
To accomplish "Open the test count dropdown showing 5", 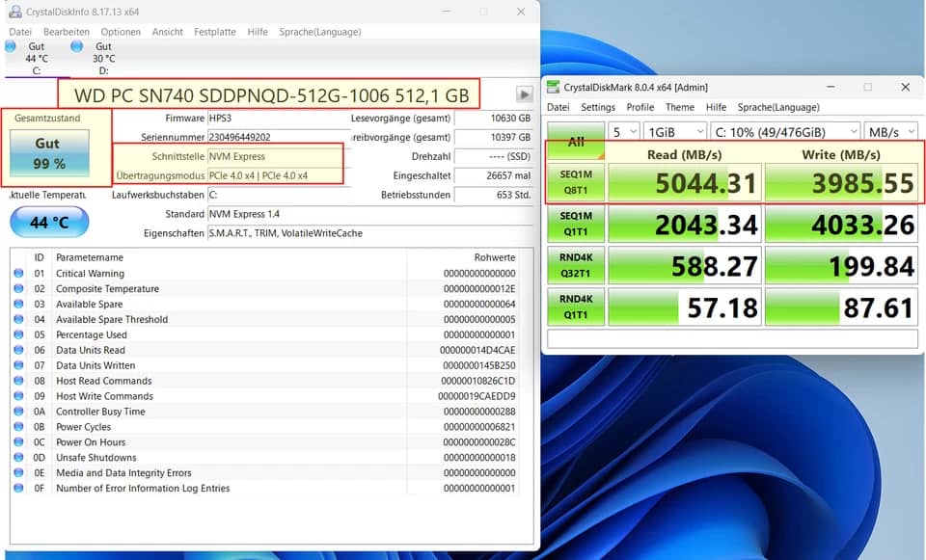I will pos(624,132).
